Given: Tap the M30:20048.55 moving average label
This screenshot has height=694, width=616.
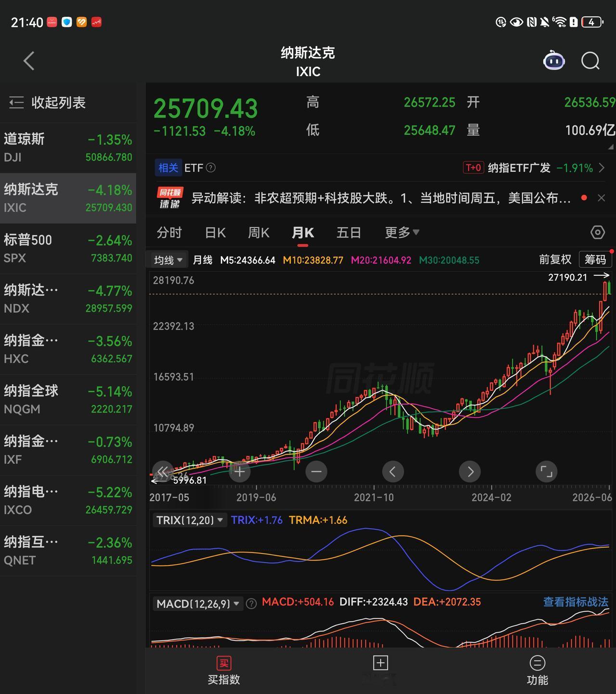Looking at the screenshot, I should pyautogui.click(x=449, y=260).
